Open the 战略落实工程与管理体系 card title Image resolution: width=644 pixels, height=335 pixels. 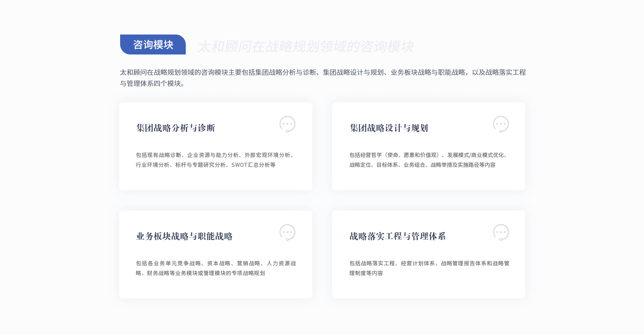click(x=398, y=236)
